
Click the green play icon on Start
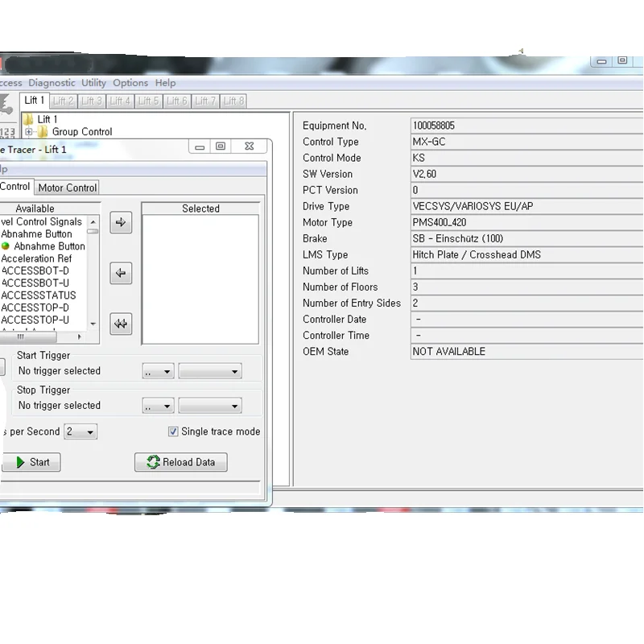pyautogui.click(x=20, y=462)
